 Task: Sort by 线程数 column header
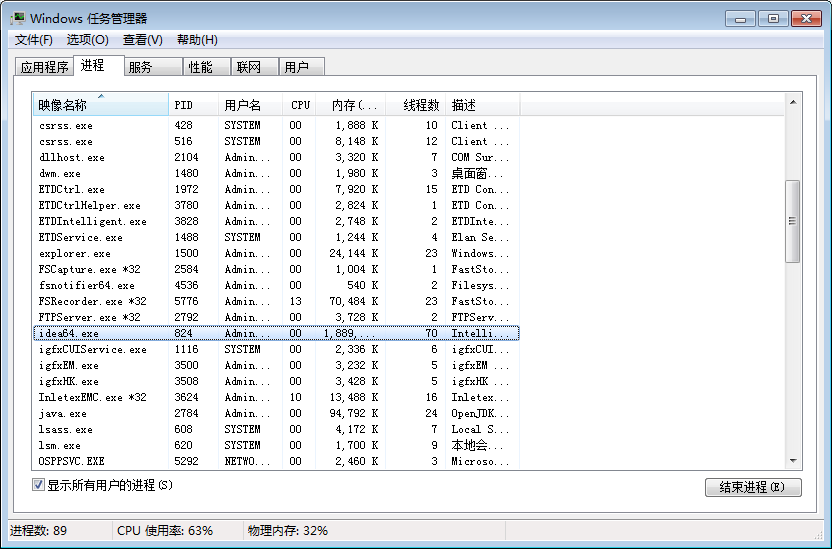[x=416, y=104]
